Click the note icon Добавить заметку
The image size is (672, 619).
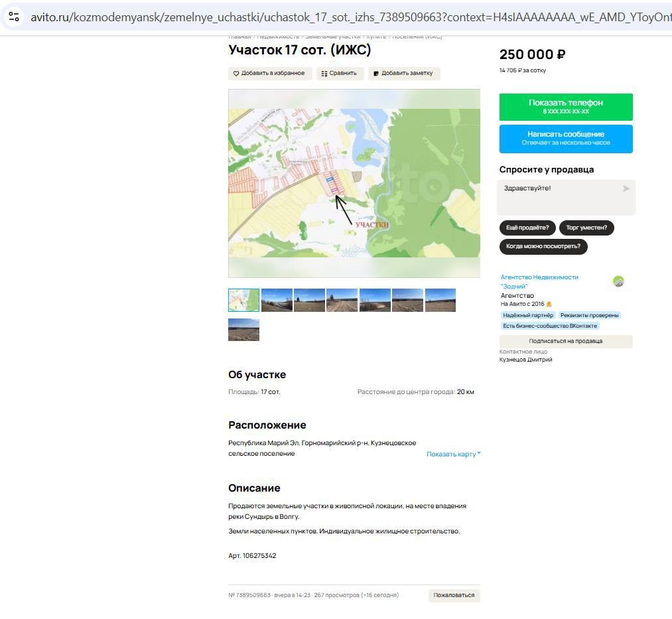point(376,73)
